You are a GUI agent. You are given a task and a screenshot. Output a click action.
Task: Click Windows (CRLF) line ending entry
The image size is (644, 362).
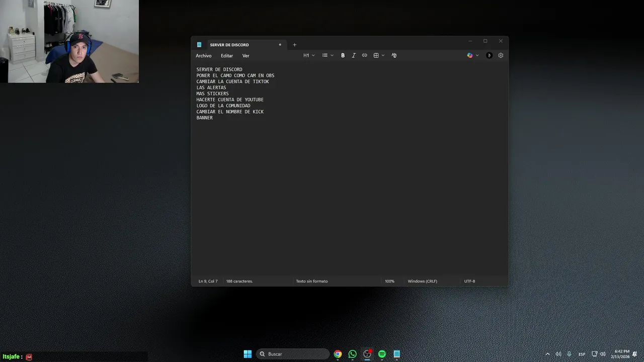click(x=423, y=281)
